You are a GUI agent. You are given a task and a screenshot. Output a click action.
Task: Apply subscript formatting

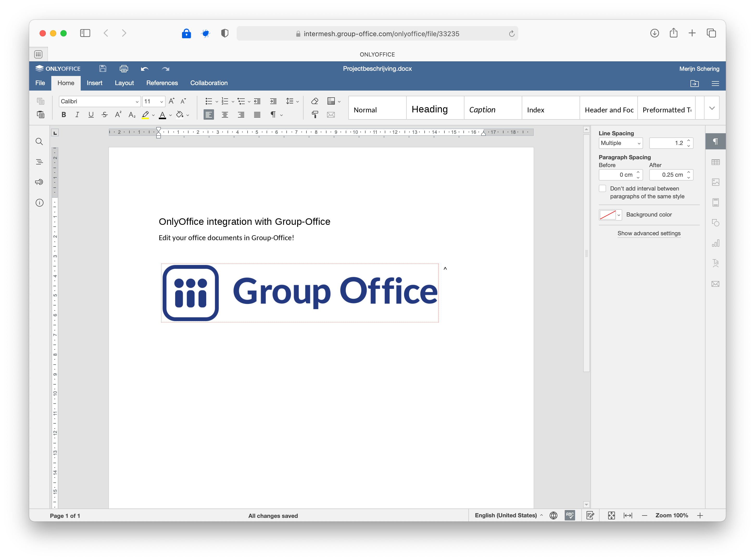(x=132, y=115)
